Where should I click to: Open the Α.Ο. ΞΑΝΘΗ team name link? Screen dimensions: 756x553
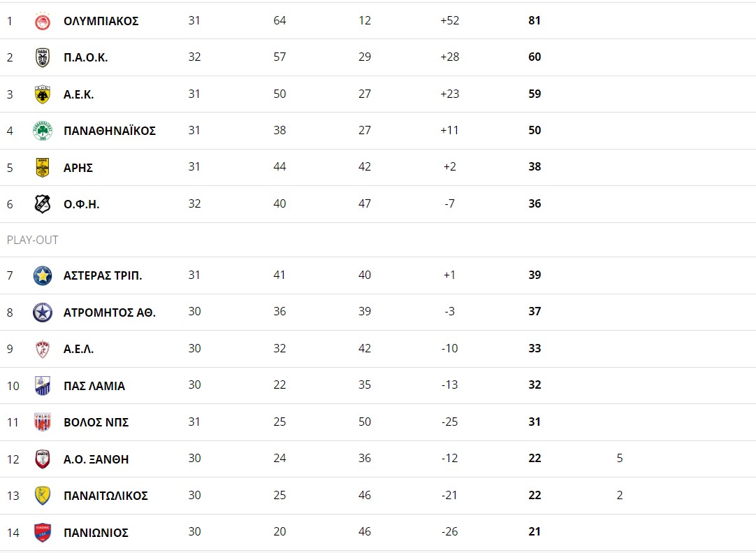96,459
